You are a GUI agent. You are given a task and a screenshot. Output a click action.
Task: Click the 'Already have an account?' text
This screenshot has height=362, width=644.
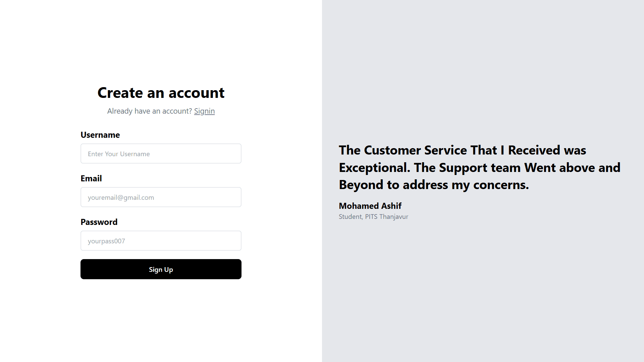(150, 111)
